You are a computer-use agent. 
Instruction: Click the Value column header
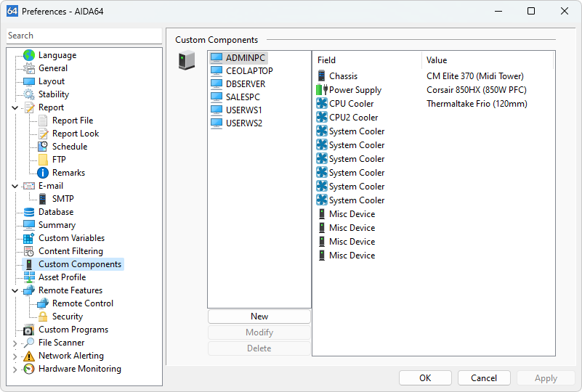(x=488, y=60)
